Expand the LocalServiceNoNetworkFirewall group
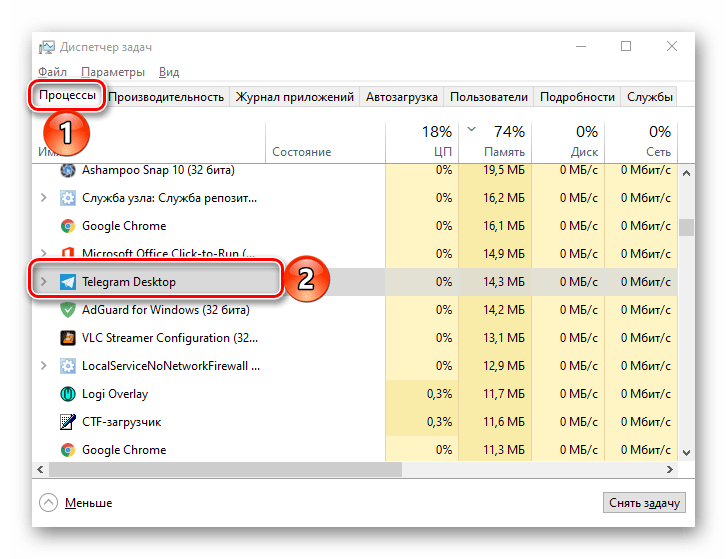Viewport: 727px width, 559px height. coord(44,366)
